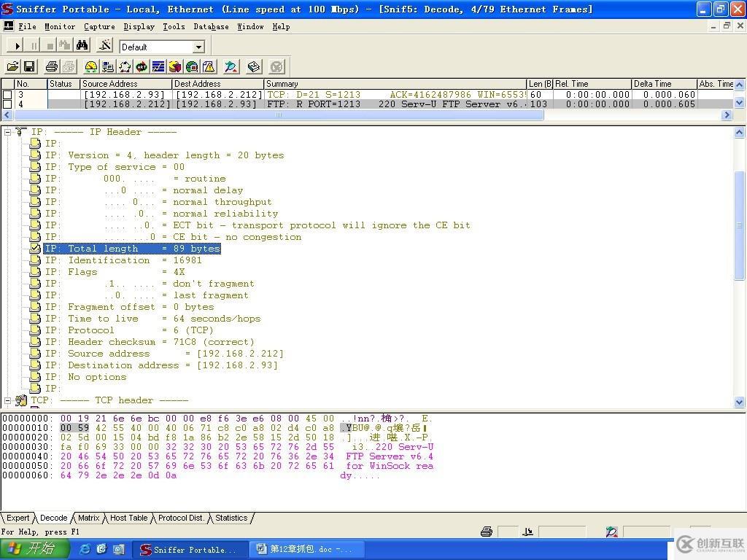Open the Help menu
The height and width of the screenshot is (560, 747).
click(281, 27)
